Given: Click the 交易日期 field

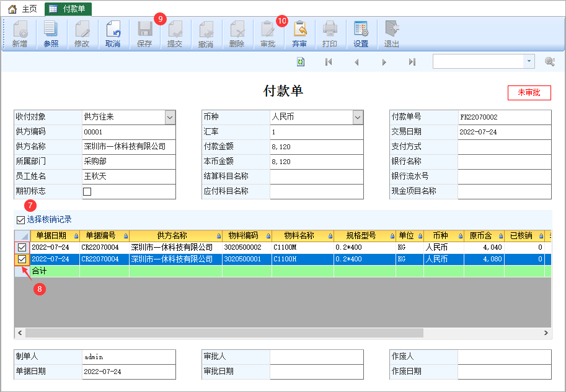Looking at the screenshot, I should click(504, 132).
